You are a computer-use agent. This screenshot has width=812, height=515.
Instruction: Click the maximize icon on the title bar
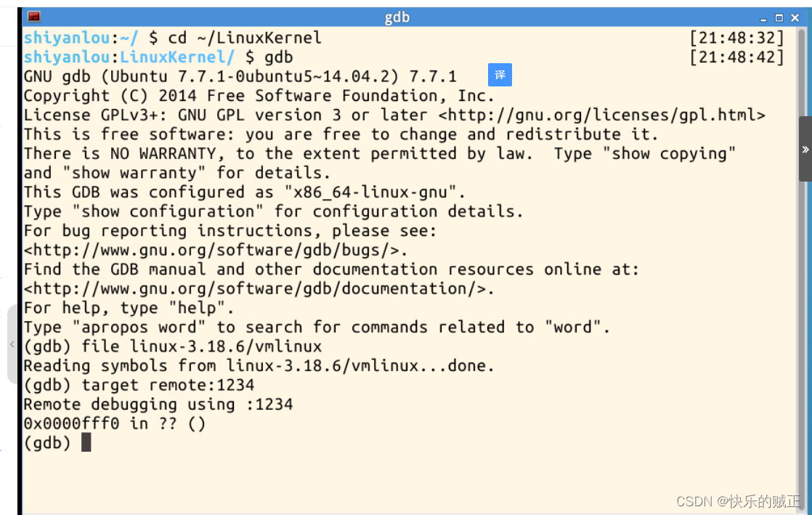(x=779, y=16)
